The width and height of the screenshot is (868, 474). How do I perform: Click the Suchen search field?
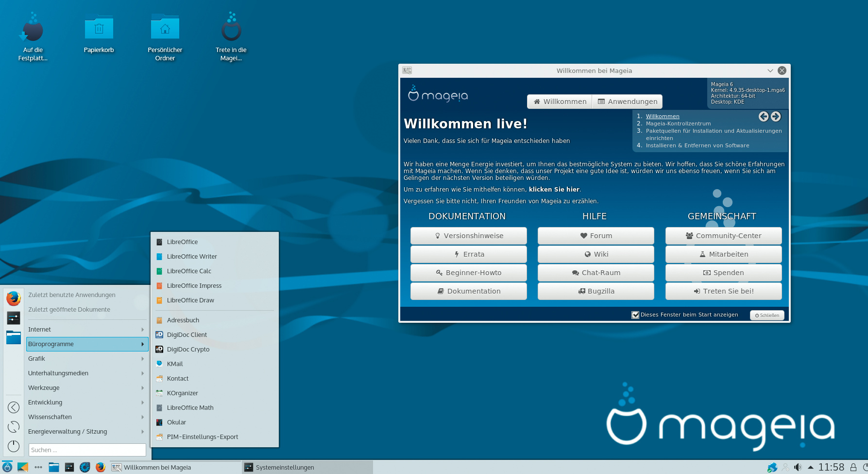87,450
